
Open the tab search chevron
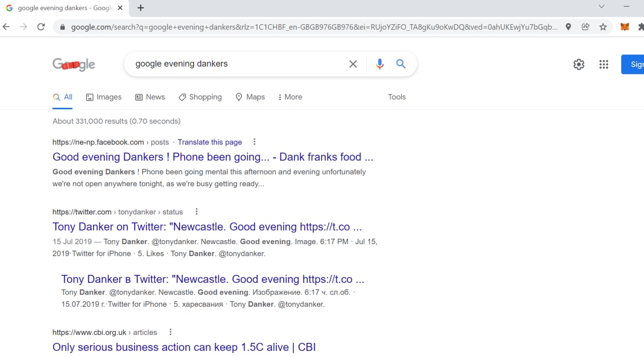click(x=602, y=7)
